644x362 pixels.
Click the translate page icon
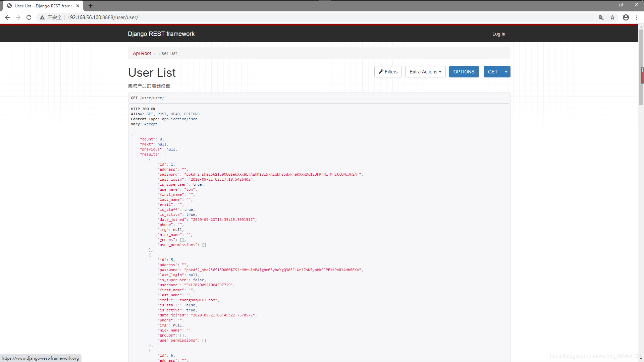[602, 17]
